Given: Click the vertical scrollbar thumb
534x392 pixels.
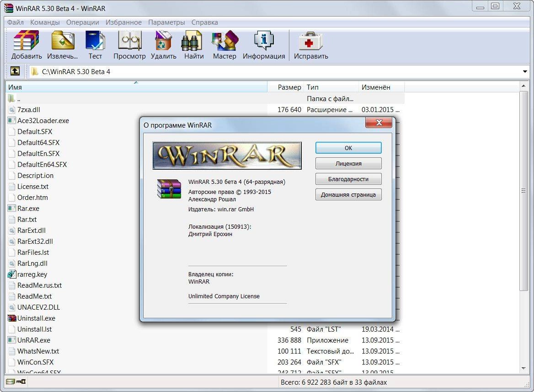Looking at the screenshot, I should (x=523, y=191).
